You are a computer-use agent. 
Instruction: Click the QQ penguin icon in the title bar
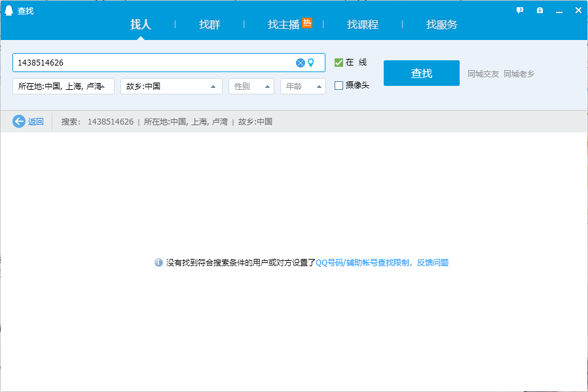click(8, 10)
